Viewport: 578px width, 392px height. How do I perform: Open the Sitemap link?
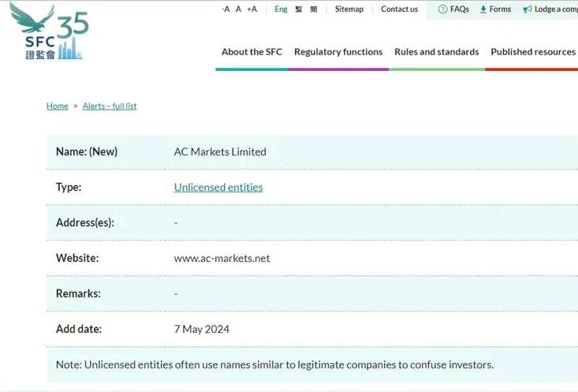[349, 9]
